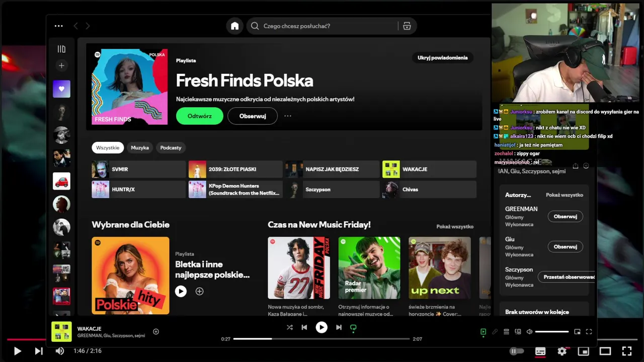Enable YouTube theater mode
Viewport: 644px width, 362px height.
point(605,351)
